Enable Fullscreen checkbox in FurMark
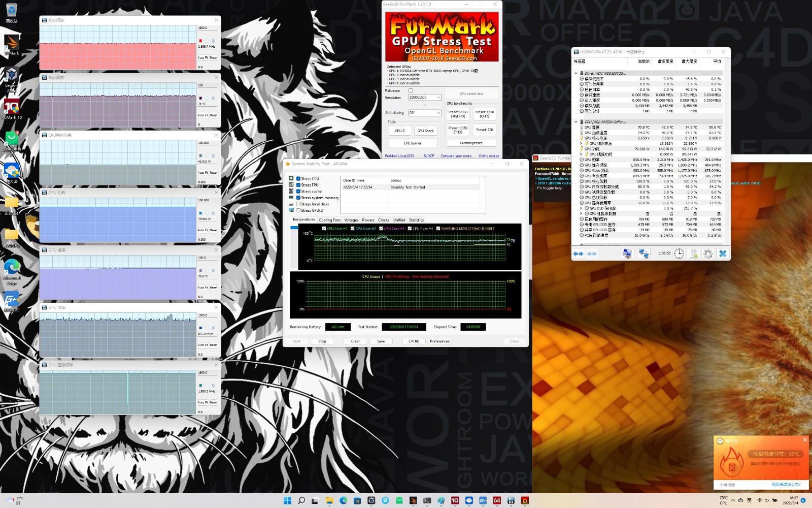The width and height of the screenshot is (812, 508). click(411, 90)
